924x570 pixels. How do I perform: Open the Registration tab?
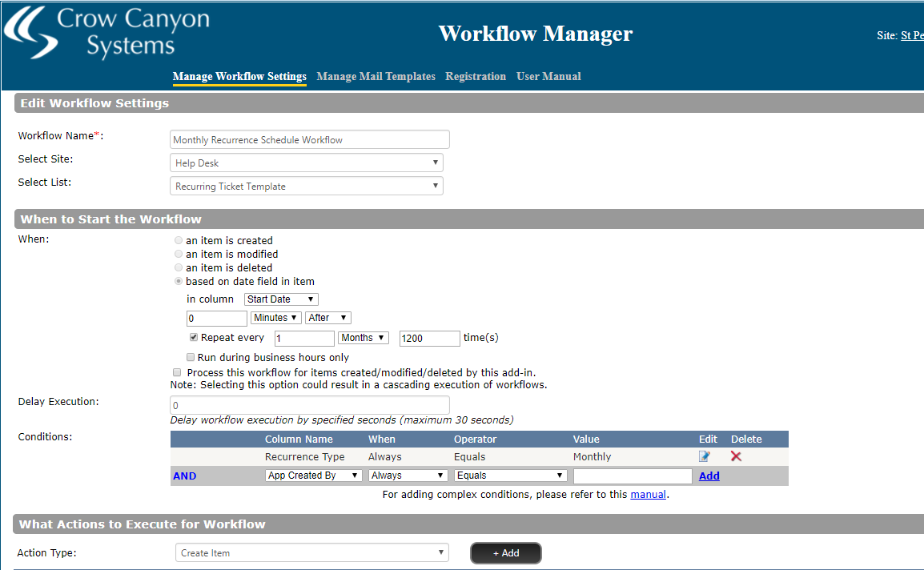(x=476, y=77)
